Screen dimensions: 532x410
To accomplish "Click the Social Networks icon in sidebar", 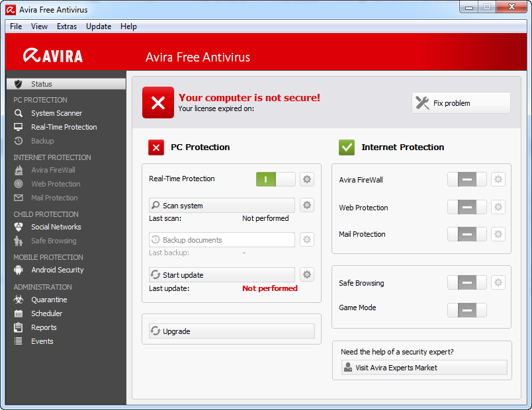I will (x=19, y=227).
